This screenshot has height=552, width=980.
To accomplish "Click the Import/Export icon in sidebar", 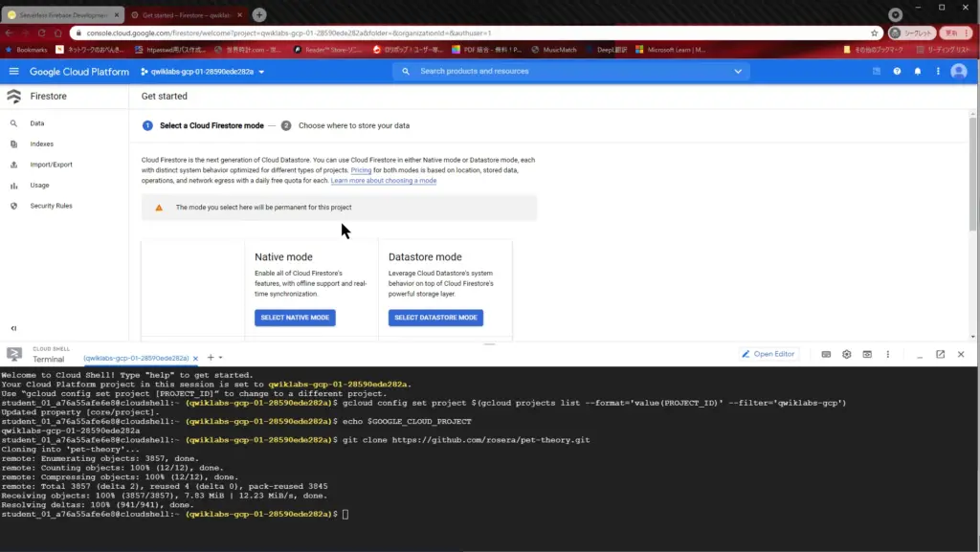I will (13, 165).
